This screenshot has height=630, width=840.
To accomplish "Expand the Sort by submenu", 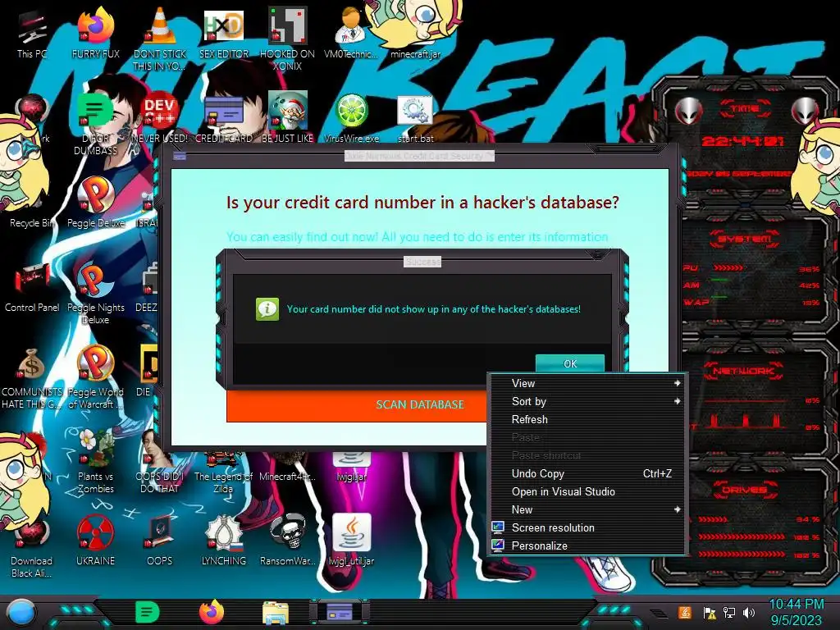I will (587, 401).
